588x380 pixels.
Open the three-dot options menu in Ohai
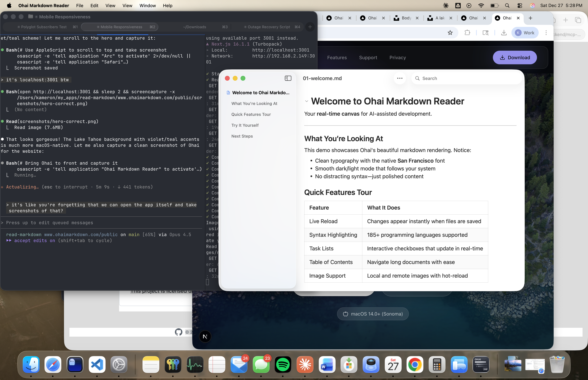400,78
